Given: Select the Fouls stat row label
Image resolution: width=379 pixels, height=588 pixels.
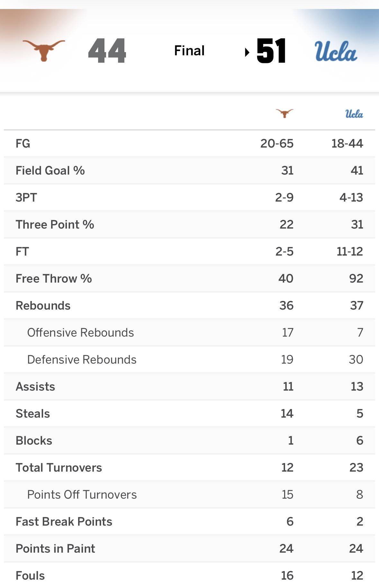Looking at the screenshot, I should [30, 575].
